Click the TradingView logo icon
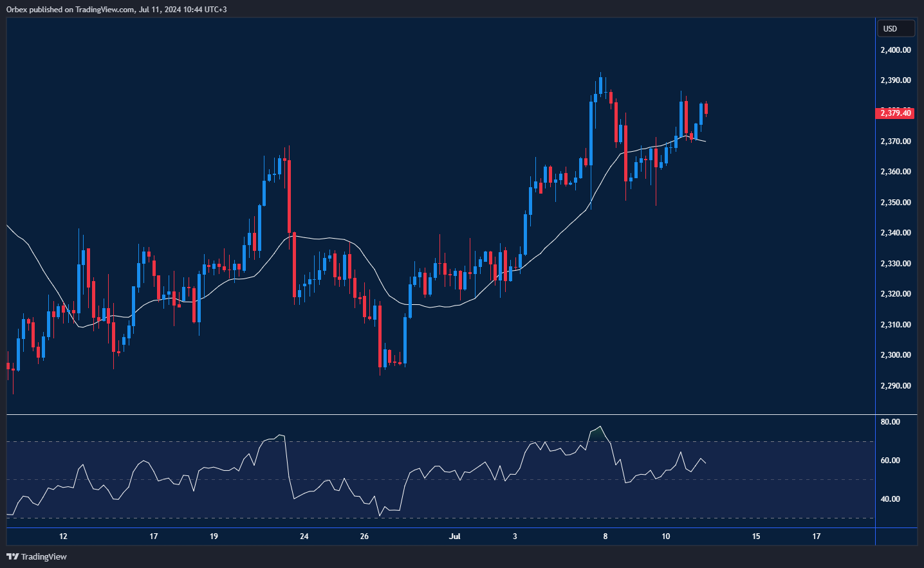924x568 pixels. [11, 557]
